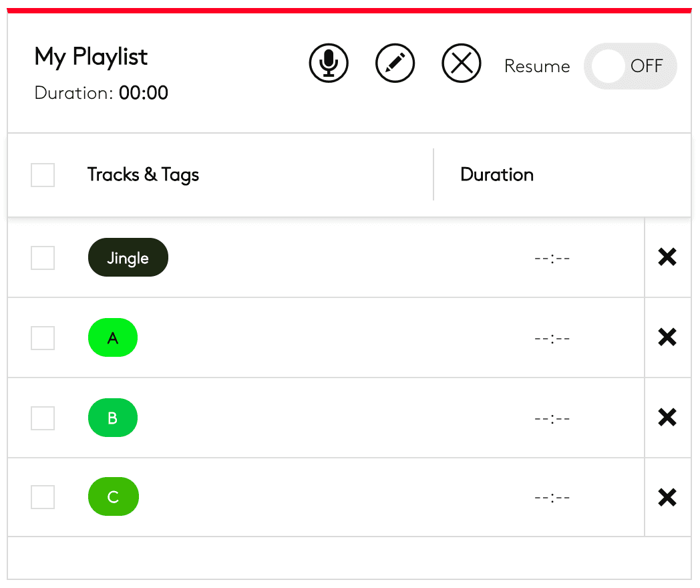Viewport: 700px width, 588px height.
Task: Click the circled X delete playlist icon
Action: [462, 63]
